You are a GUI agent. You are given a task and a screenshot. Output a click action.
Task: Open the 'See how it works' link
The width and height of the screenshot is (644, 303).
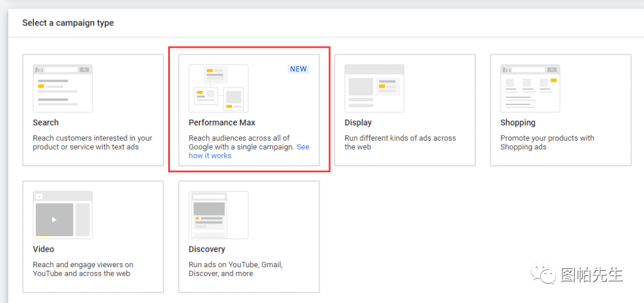(x=249, y=151)
